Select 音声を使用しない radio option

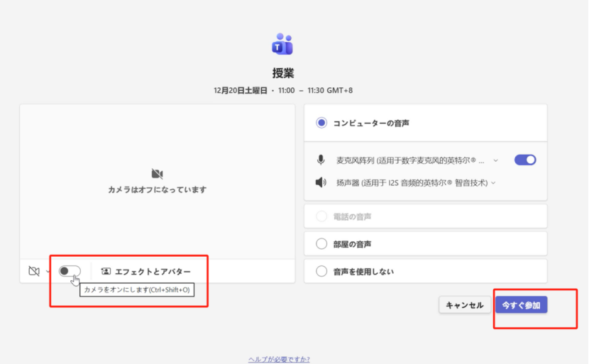coord(321,271)
